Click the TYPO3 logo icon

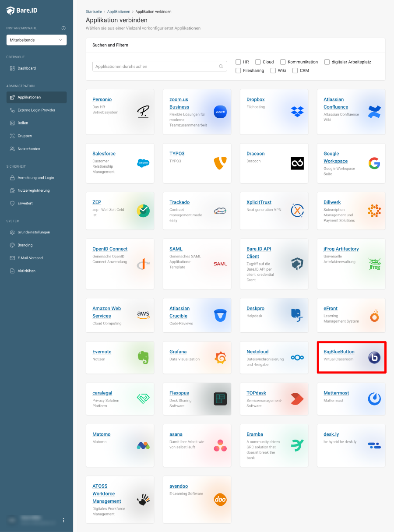[220, 163]
